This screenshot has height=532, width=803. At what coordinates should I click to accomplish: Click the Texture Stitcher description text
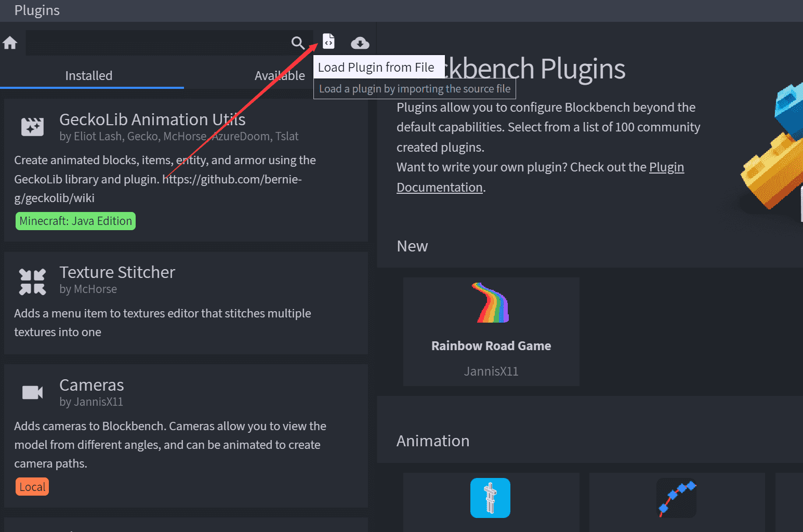tap(163, 323)
